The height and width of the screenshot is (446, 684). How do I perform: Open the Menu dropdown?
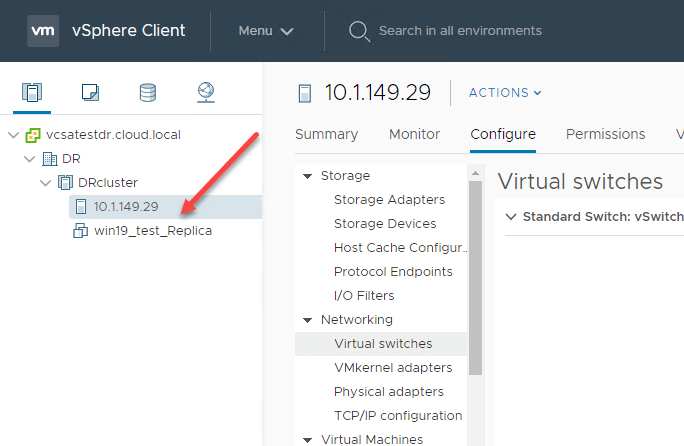(x=266, y=31)
